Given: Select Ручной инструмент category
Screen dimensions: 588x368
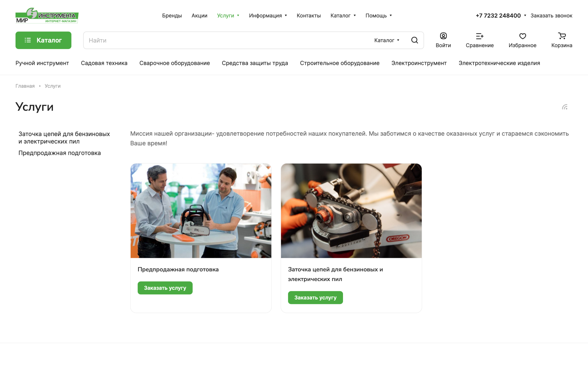Looking at the screenshot, I should tap(42, 63).
